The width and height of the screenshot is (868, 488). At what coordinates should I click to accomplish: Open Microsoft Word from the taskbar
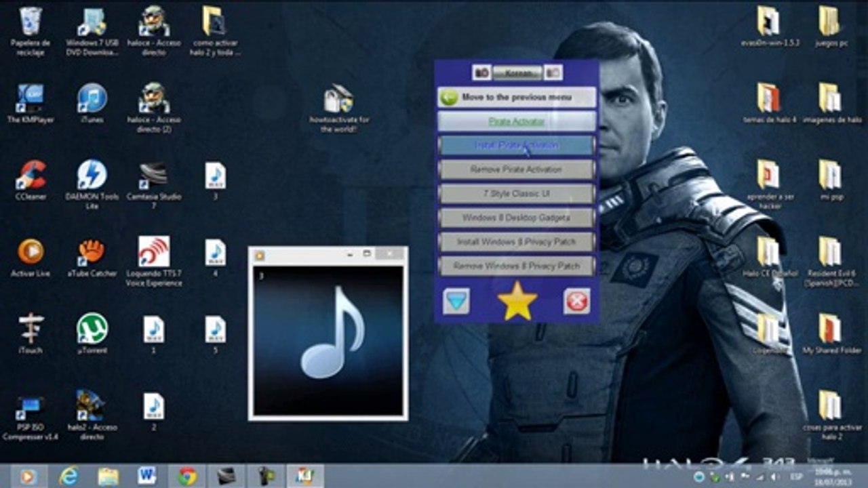pos(147,476)
